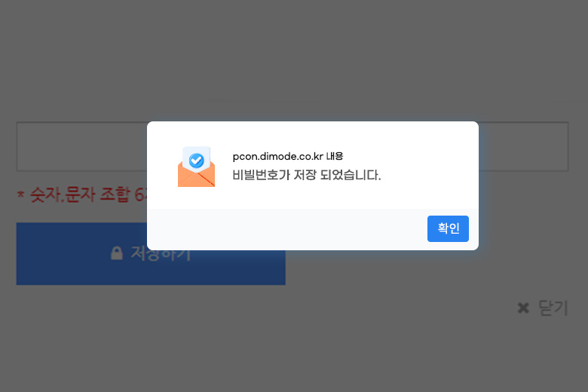The height and width of the screenshot is (392, 588).
Task: Select the 닫기 text link
Action: click(x=553, y=308)
